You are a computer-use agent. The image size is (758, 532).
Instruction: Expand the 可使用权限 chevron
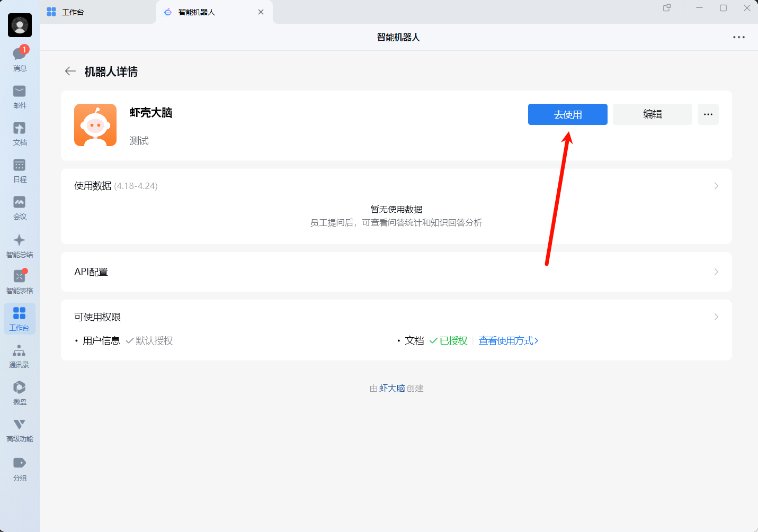click(716, 317)
